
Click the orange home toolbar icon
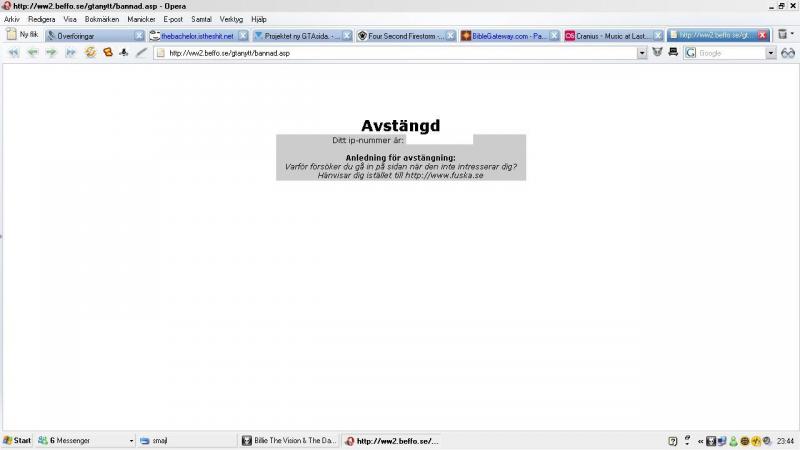click(108, 52)
